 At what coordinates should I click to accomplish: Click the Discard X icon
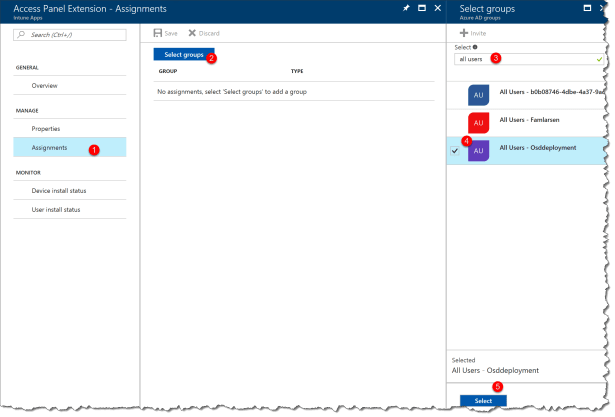coord(192,33)
